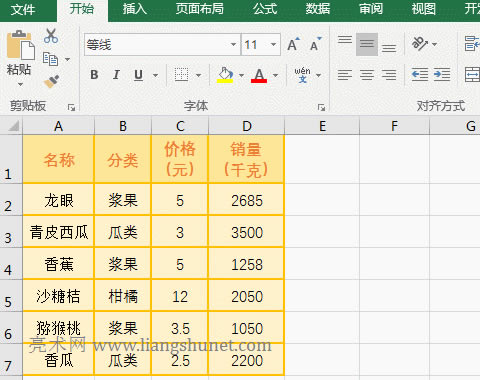Select cell containing 柑橘
The width and height of the screenshot is (480, 380).
123,296
